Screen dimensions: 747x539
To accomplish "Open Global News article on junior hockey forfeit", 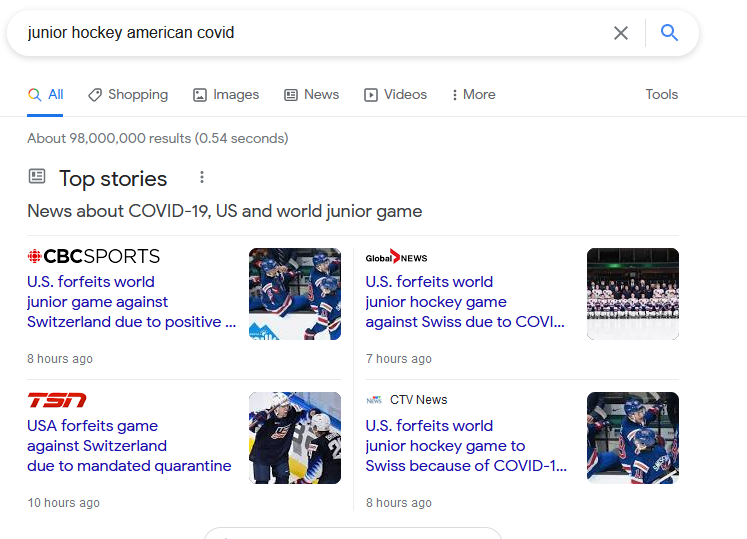I will 465,302.
